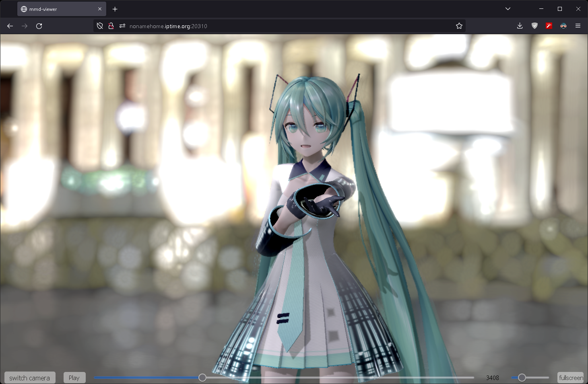Click the browser back arrow
The height and width of the screenshot is (384, 588).
click(10, 26)
